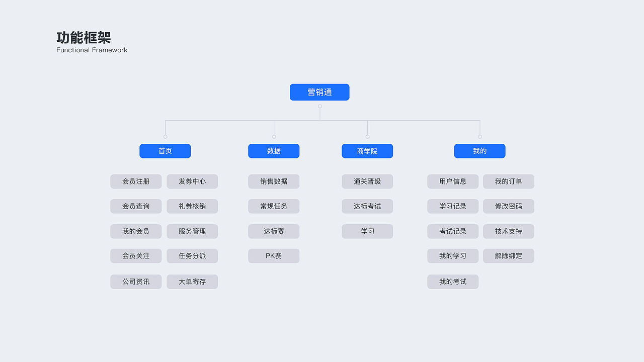Click the 通关晋级 box

[x=367, y=182]
